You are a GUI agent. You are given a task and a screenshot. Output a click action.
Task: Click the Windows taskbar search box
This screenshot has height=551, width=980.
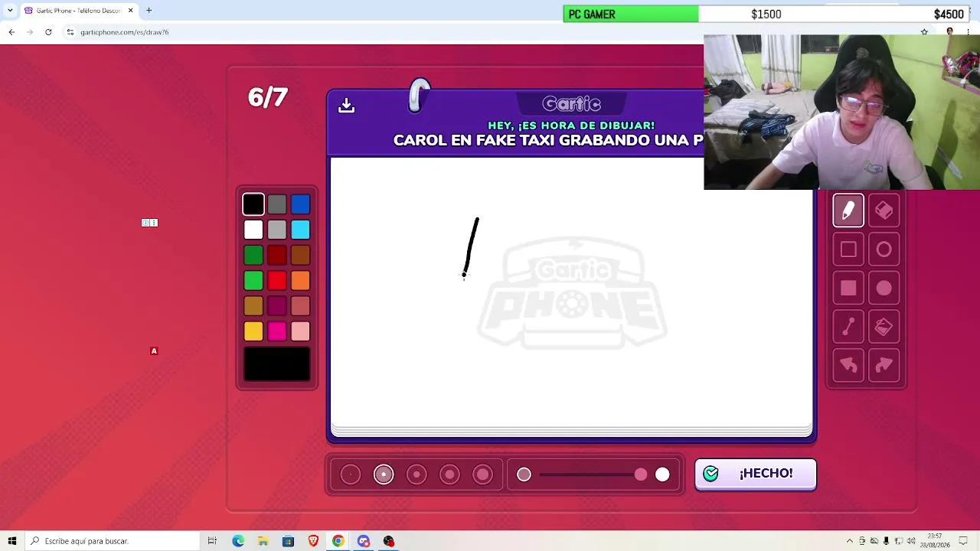pos(112,541)
